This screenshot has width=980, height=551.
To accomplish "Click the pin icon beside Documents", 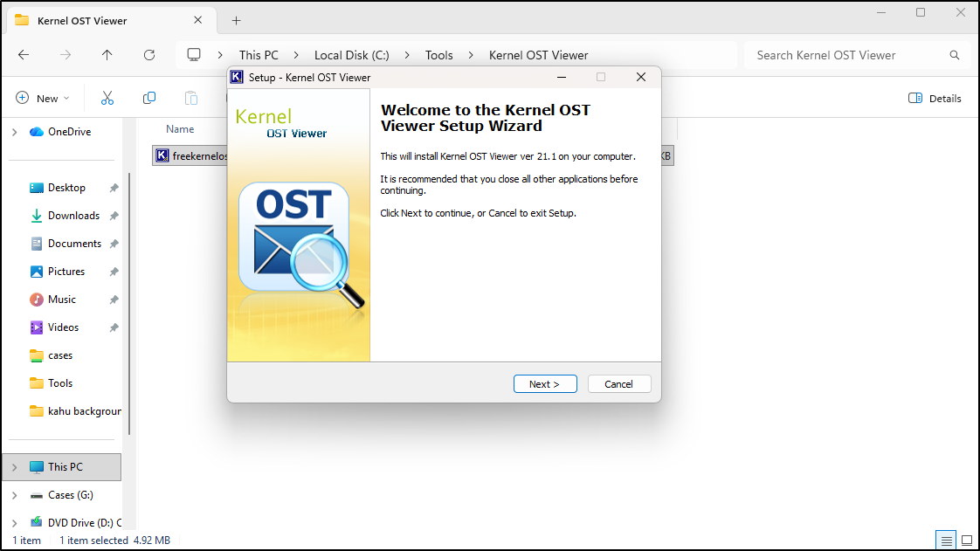I will [114, 244].
